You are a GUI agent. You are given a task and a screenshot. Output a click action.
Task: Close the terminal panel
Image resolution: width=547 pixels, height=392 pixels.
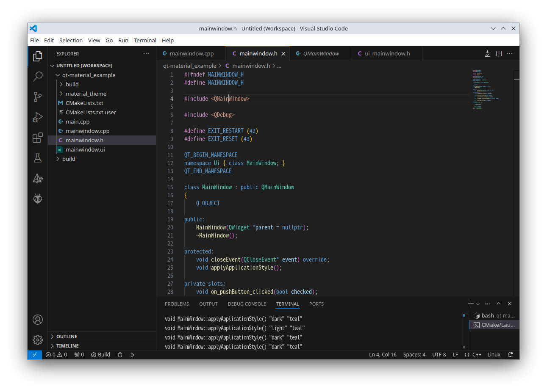pos(510,304)
